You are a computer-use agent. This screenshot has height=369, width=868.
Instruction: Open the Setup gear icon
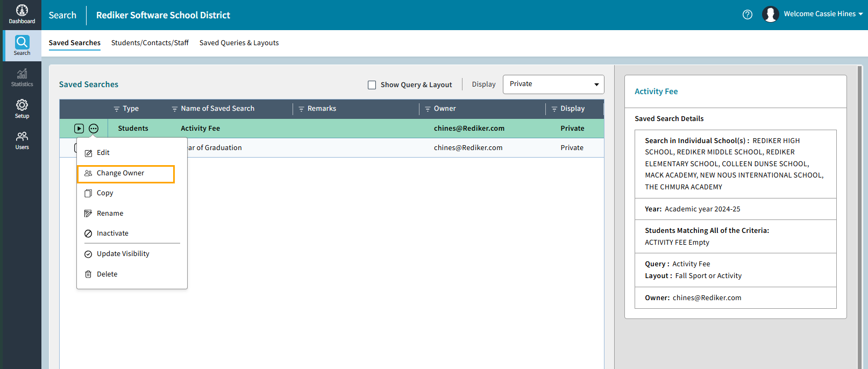[22, 105]
